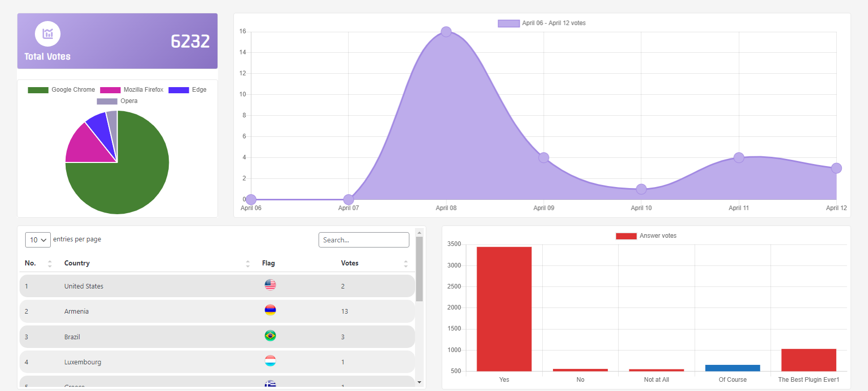This screenshot has height=391, width=868.
Task: Toggle Google Chrome legend in pie chart
Action: pos(62,90)
